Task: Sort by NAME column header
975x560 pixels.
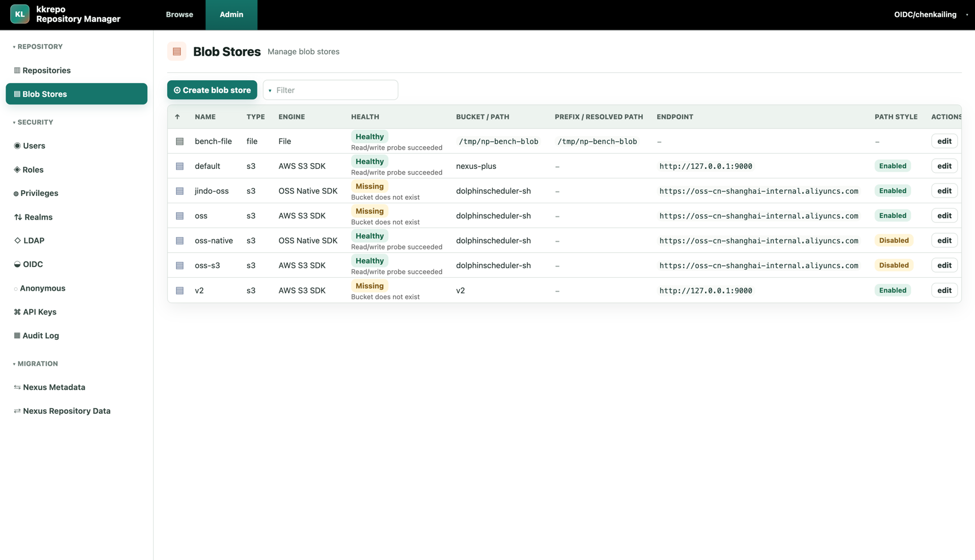Action: tap(205, 117)
